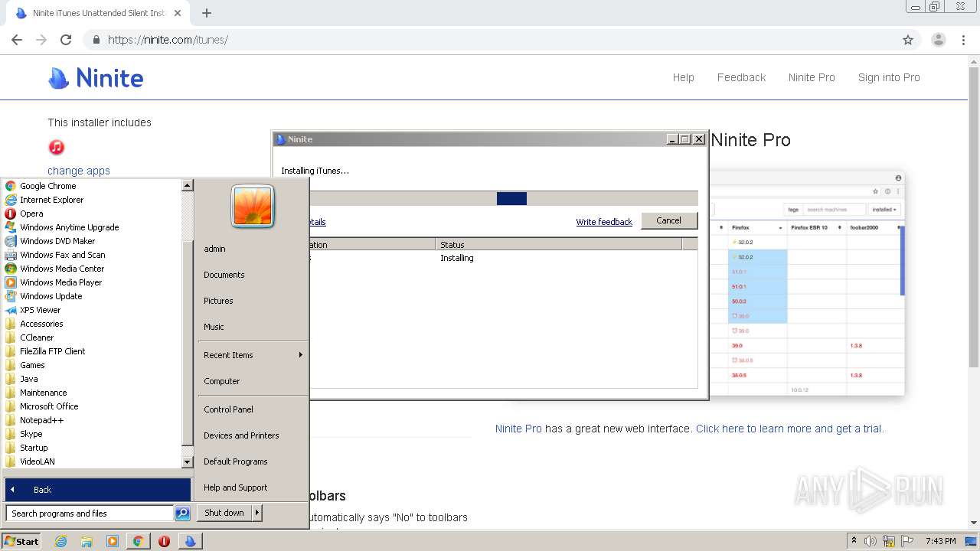Screen dimensions: 980x551
Task: Open Music from the Start menu
Action: pos(214,327)
